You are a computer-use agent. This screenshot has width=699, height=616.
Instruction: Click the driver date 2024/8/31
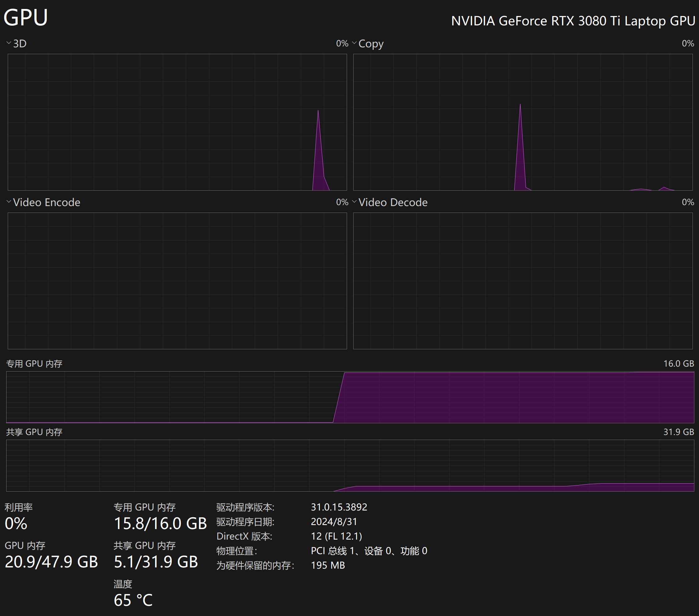[x=334, y=522]
